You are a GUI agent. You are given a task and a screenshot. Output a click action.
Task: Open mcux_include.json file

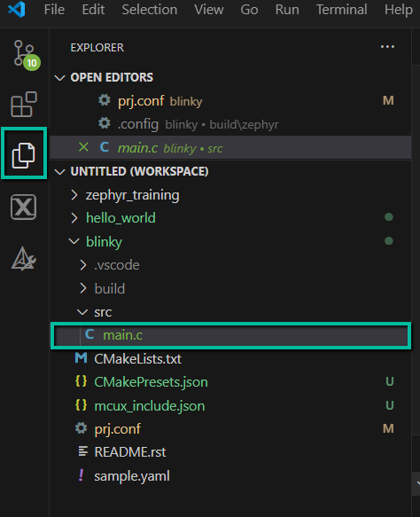tap(230, 405)
